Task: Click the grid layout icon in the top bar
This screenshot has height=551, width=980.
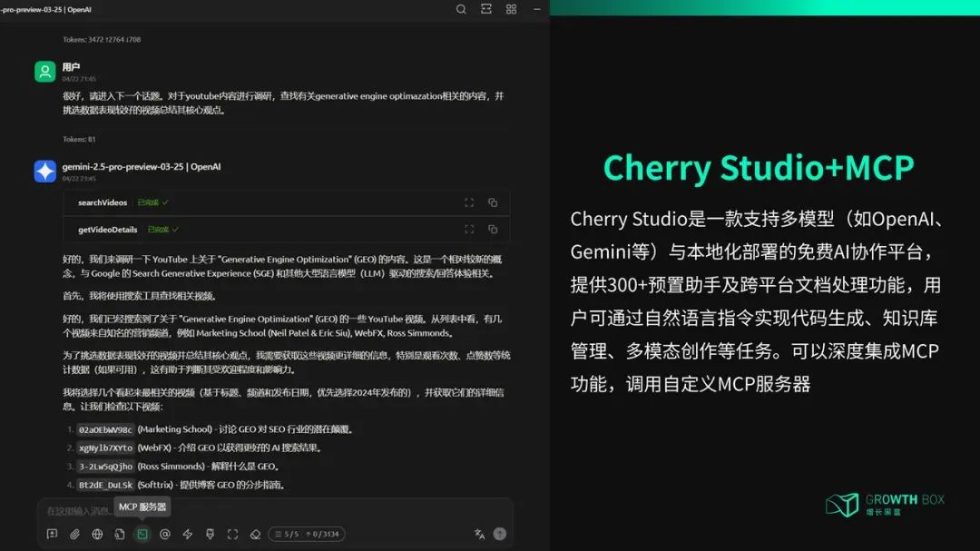Action: (x=511, y=9)
